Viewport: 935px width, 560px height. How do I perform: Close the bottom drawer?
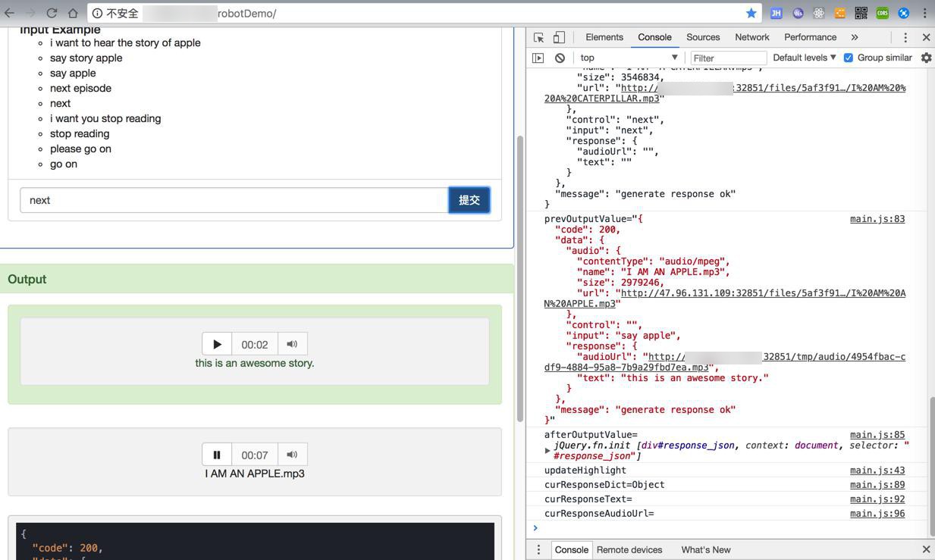(926, 549)
